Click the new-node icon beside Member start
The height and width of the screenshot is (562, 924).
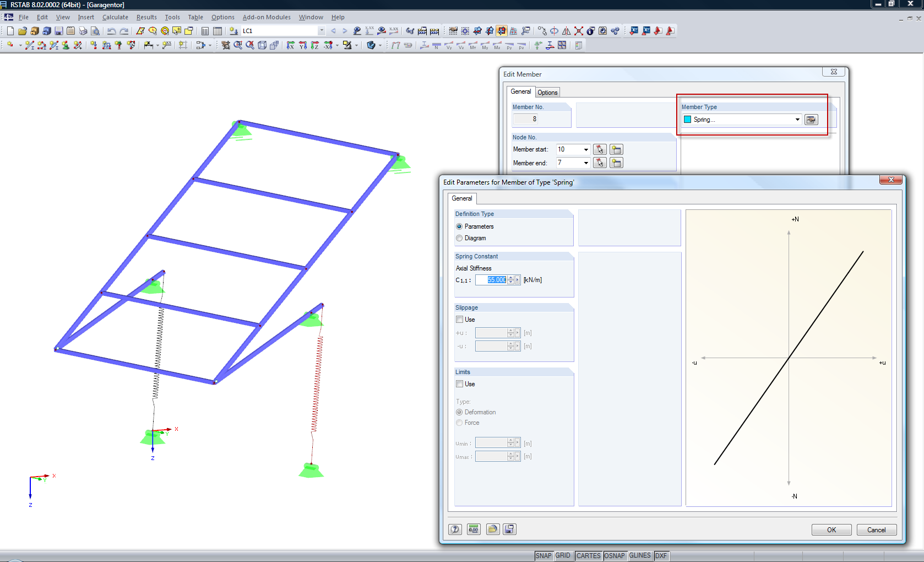(616, 149)
